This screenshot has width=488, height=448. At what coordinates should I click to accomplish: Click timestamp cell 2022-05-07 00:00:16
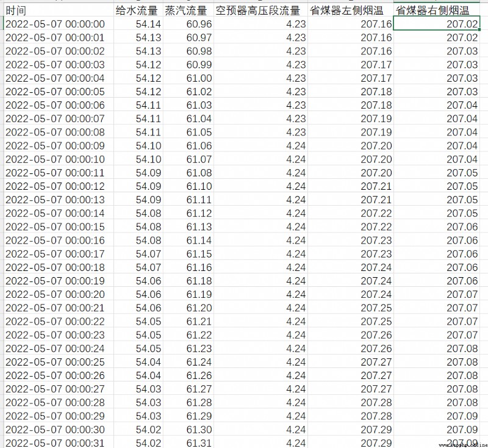click(x=59, y=240)
